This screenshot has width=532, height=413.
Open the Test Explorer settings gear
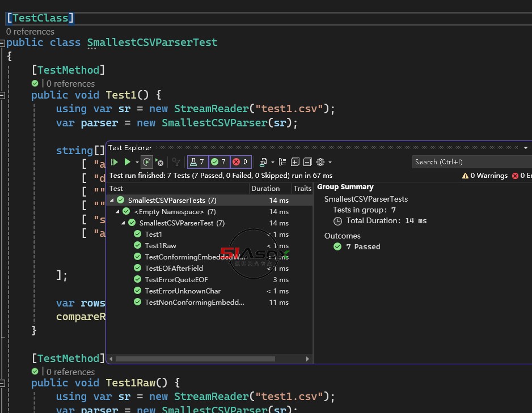pos(320,162)
